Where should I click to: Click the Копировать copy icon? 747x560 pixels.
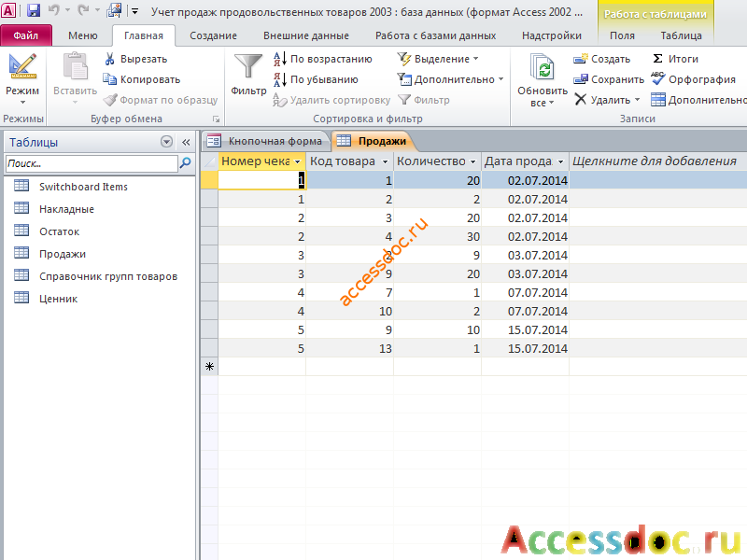tap(109, 79)
